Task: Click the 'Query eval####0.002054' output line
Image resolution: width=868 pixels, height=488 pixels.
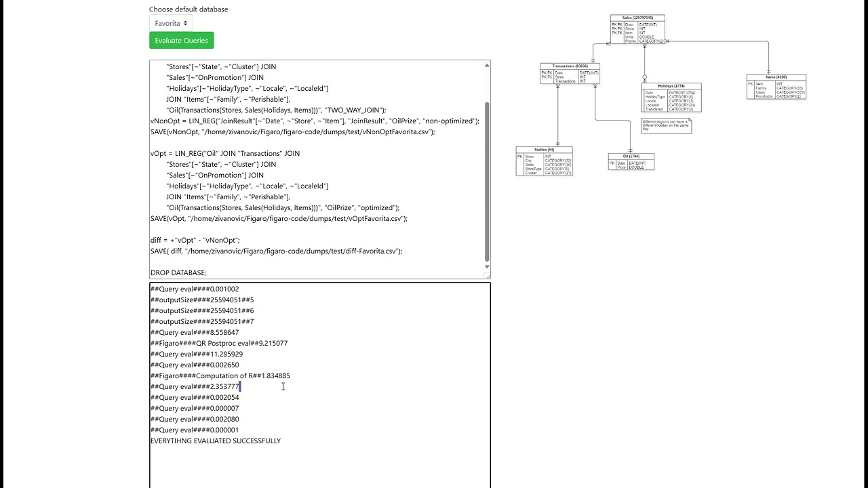Action: [195, 397]
